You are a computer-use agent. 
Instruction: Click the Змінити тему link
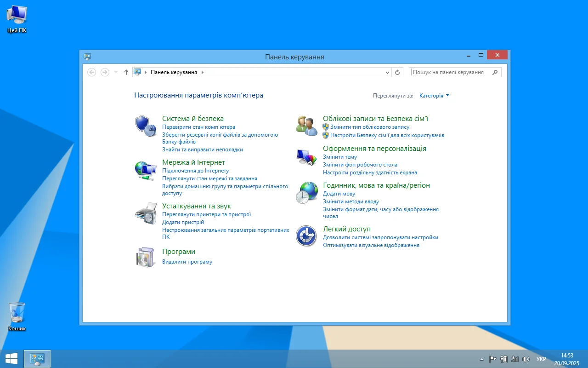click(339, 157)
